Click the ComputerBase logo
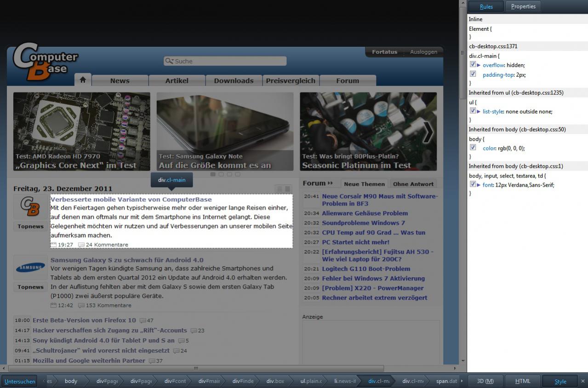Image resolution: width=588 pixels, height=388 pixels. click(45, 62)
